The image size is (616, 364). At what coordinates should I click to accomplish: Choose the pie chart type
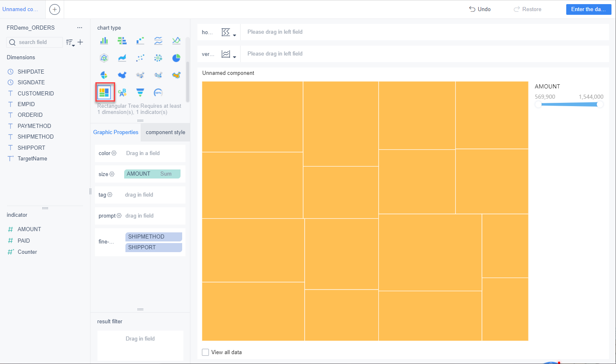point(176,58)
